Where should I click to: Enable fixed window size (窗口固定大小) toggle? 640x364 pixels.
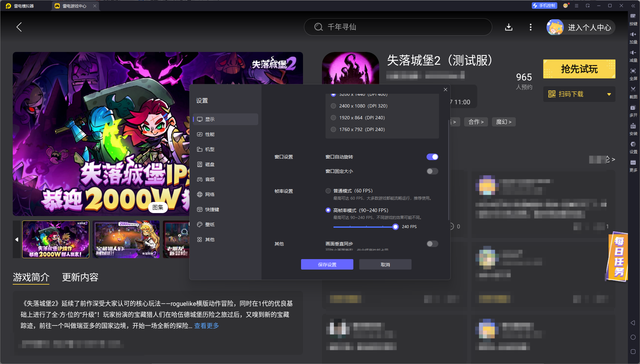[432, 171]
